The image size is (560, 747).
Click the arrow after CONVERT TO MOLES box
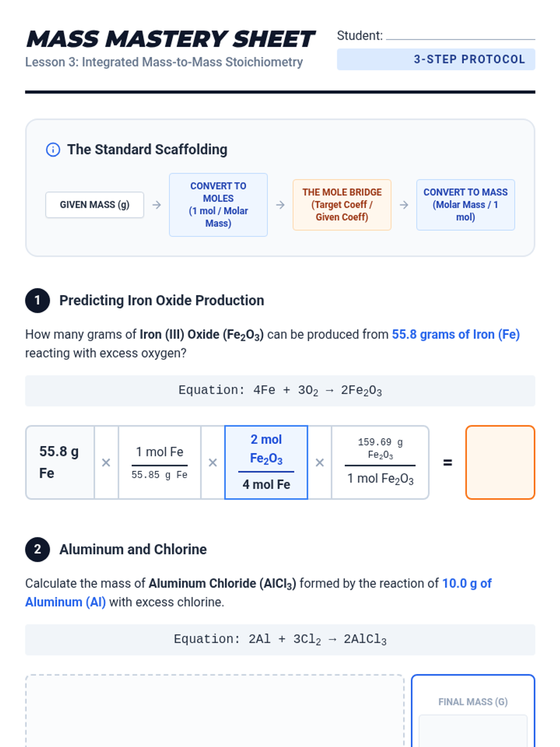(x=280, y=205)
